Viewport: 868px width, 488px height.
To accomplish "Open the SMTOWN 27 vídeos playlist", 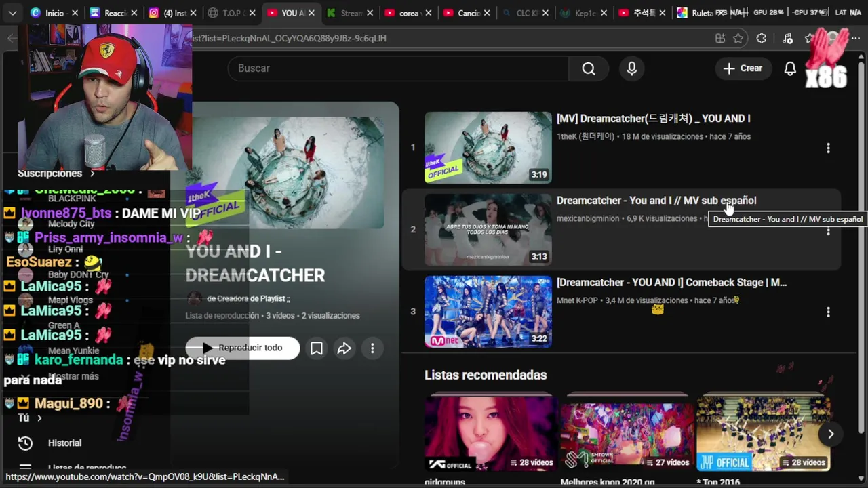I will click(627, 434).
